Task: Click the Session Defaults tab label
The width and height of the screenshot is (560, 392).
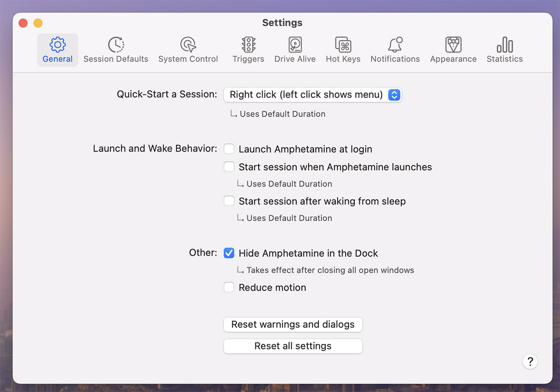Action: 116,59
